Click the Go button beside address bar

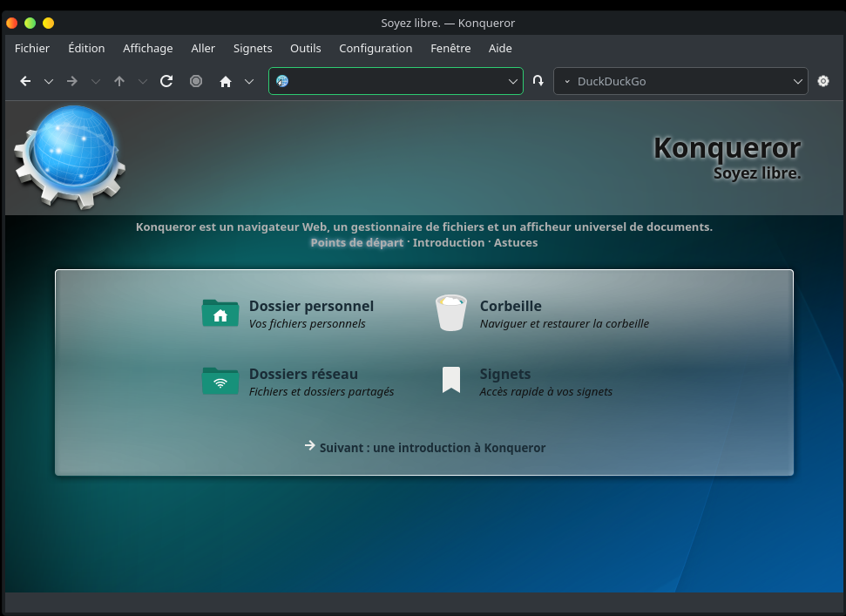538,81
